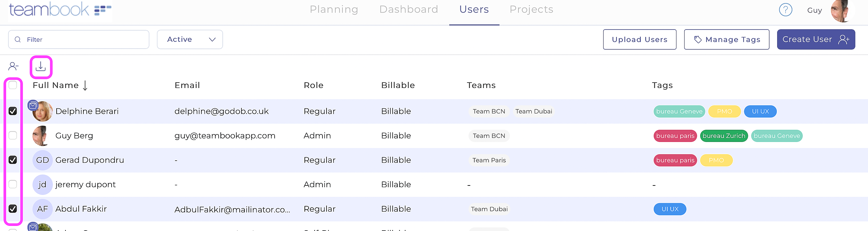The image size is (868, 231).
Task: Open the Projects tab
Action: click(x=531, y=10)
